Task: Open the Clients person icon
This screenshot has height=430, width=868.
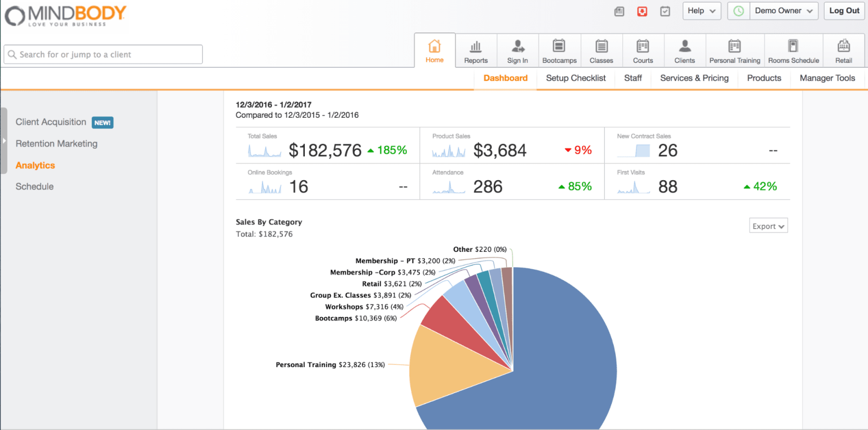Action: (x=685, y=46)
